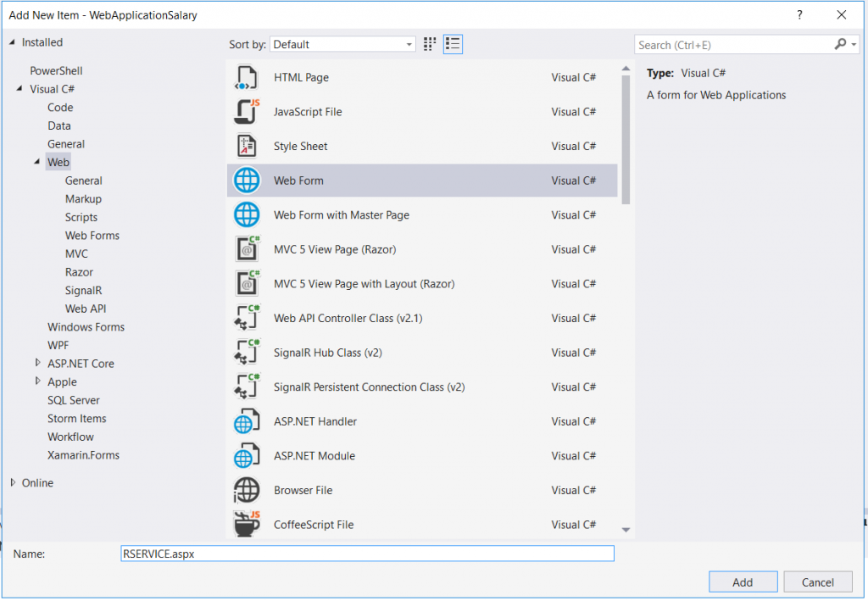868x601 pixels.
Task: Click the Browser File icon
Action: [247, 490]
